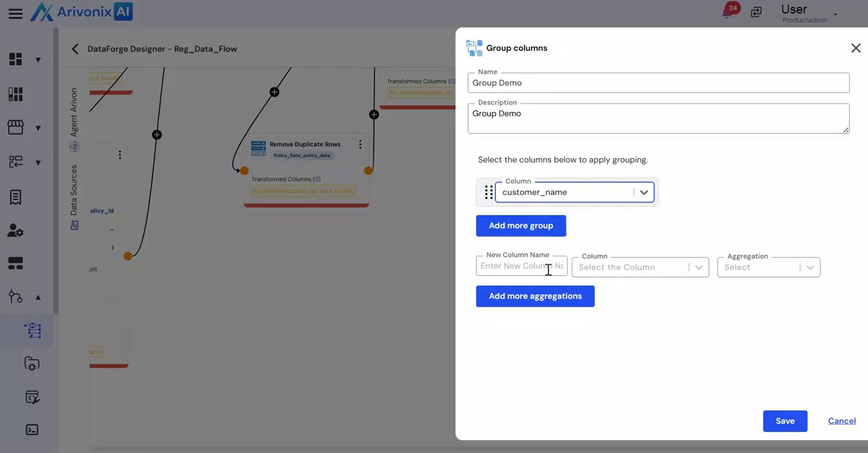Click the Add more group button

click(521, 226)
